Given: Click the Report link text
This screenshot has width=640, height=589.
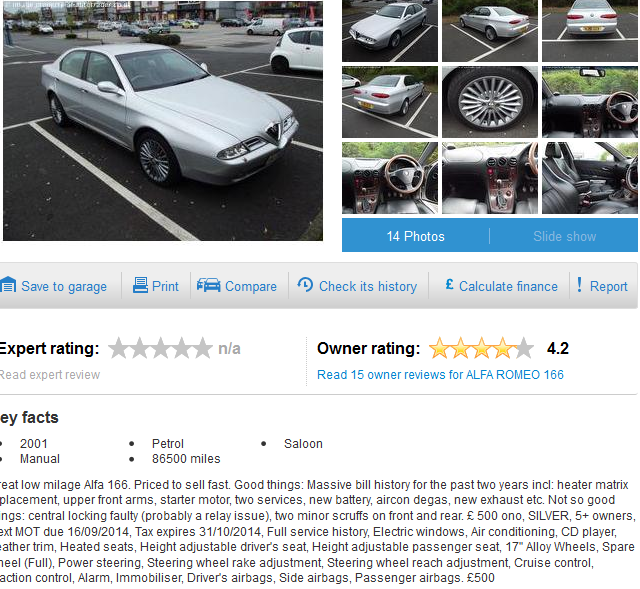Looking at the screenshot, I should (x=609, y=287).
